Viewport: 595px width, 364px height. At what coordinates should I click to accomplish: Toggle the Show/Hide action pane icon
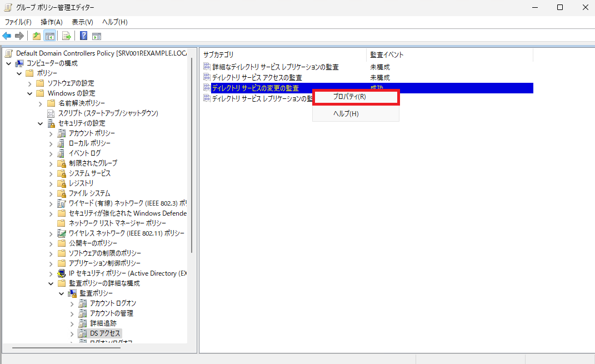pyautogui.click(x=97, y=36)
